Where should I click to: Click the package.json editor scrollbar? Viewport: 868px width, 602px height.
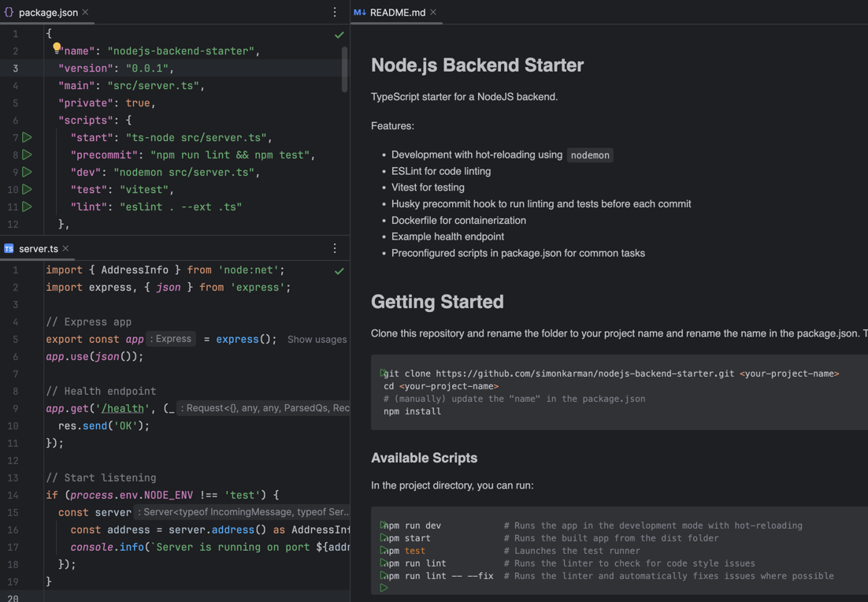click(x=344, y=69)
